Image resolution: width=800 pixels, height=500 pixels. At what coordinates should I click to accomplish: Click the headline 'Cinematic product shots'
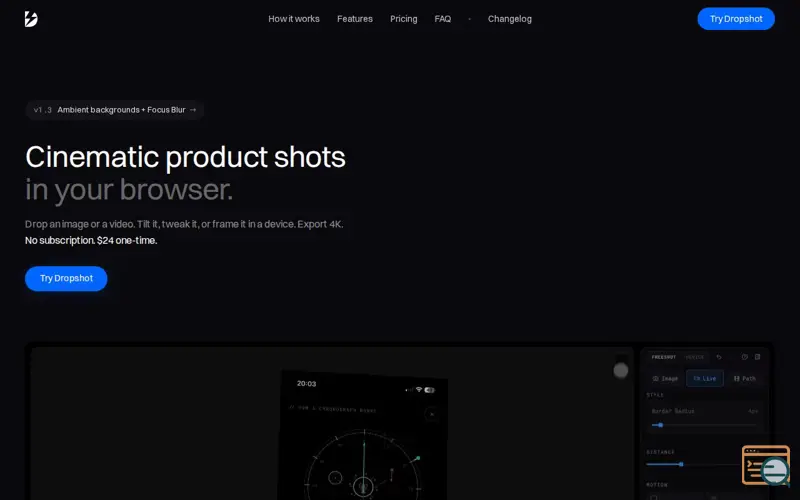tap(185, 157)
